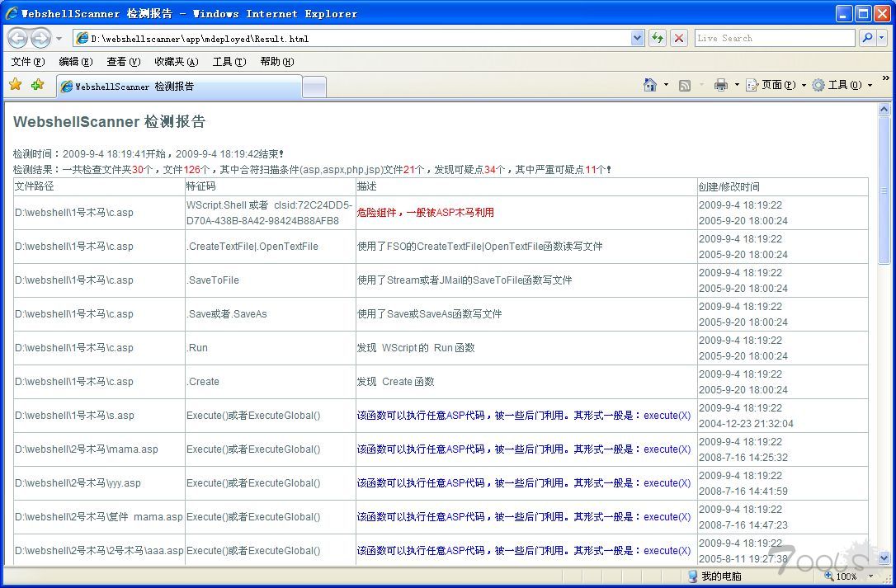Screen dimensions: 896x588
Task: Open the 编辑(E) menu
Action: pos(76,62)
